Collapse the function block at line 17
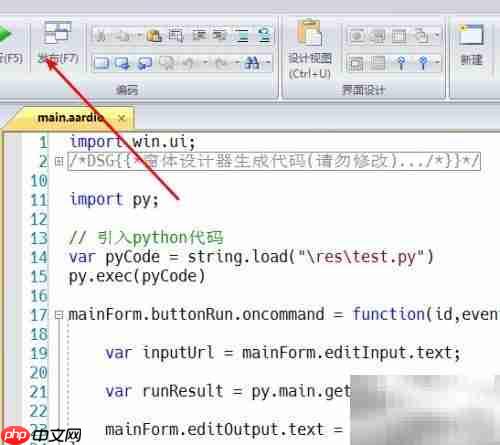Viewport: 500px width, 445px height. point(59,315)
